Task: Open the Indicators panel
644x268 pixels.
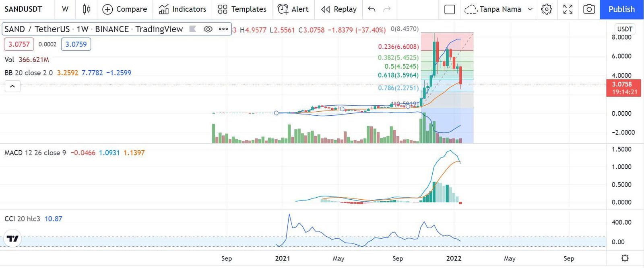Action: [x=182, y=9]
